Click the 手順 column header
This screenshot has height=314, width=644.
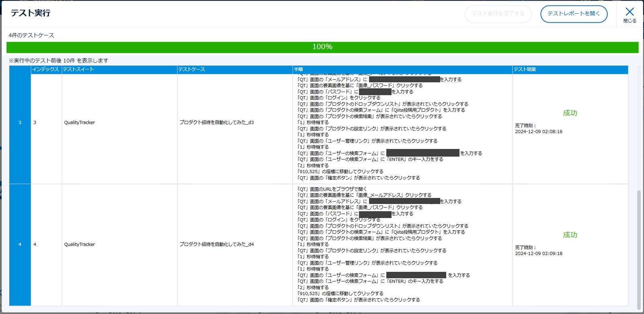pyautogui.click(x=402, y=69)
